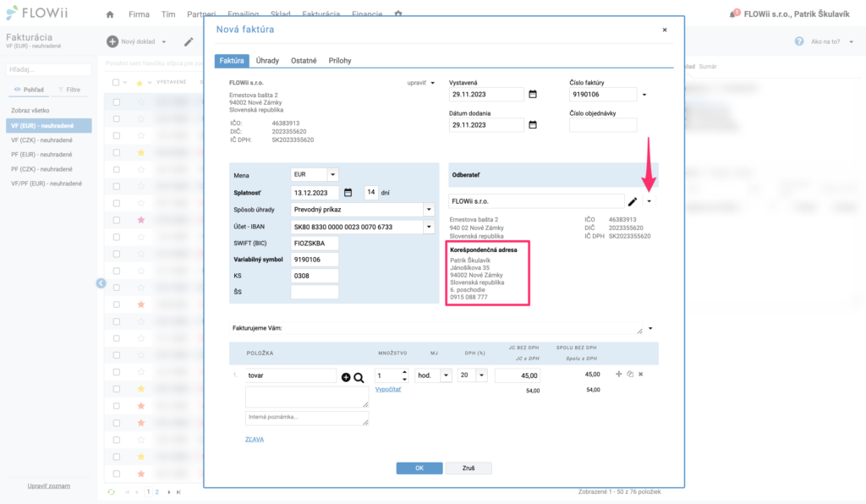
Task: Delete the tovar item row
Action: [641, 375]
